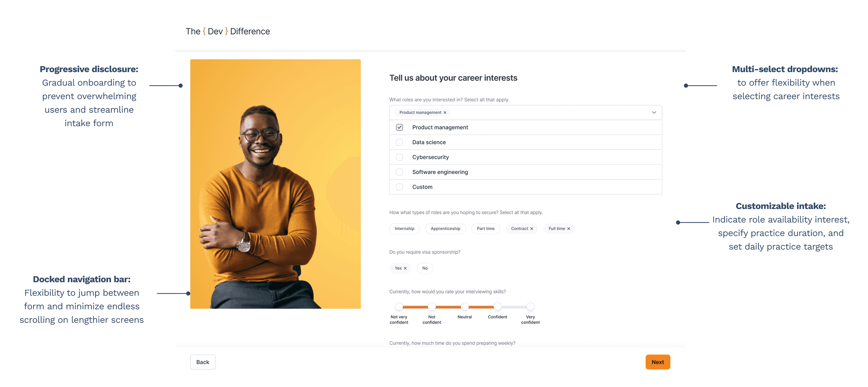This screenshot has height=387, width=868.
Task: Choose the Internship role type chip
Action: click(x=404, y=228)
